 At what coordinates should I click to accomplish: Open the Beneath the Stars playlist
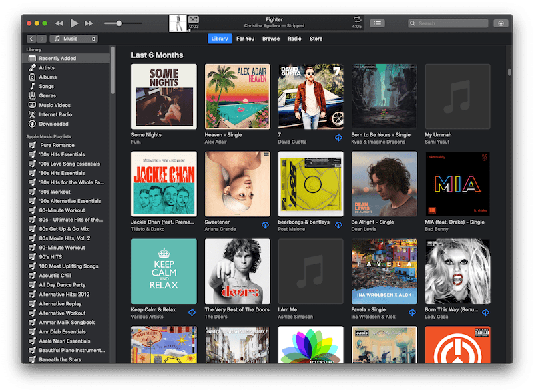click(x=66, y=360)
